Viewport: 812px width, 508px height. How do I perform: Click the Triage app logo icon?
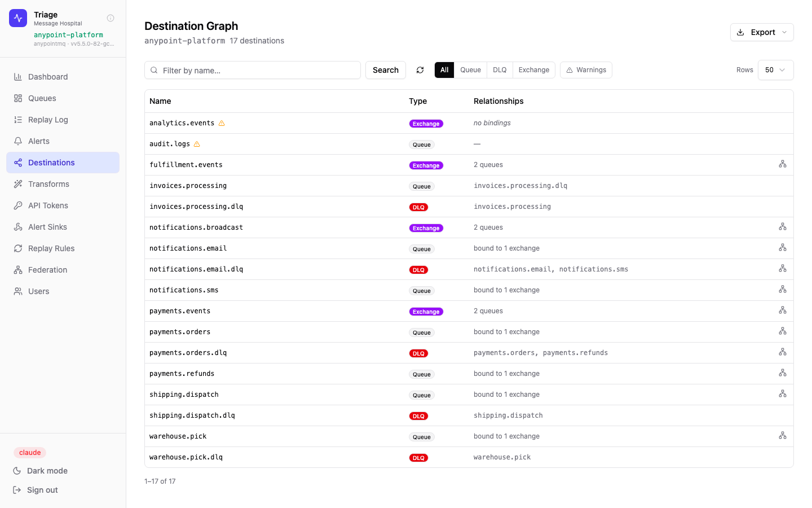18,18
